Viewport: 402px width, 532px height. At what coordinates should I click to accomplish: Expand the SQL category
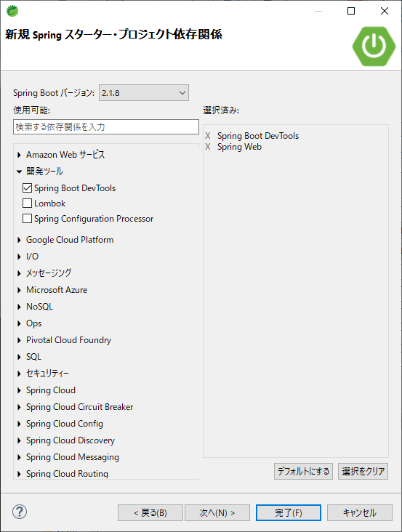20,357
